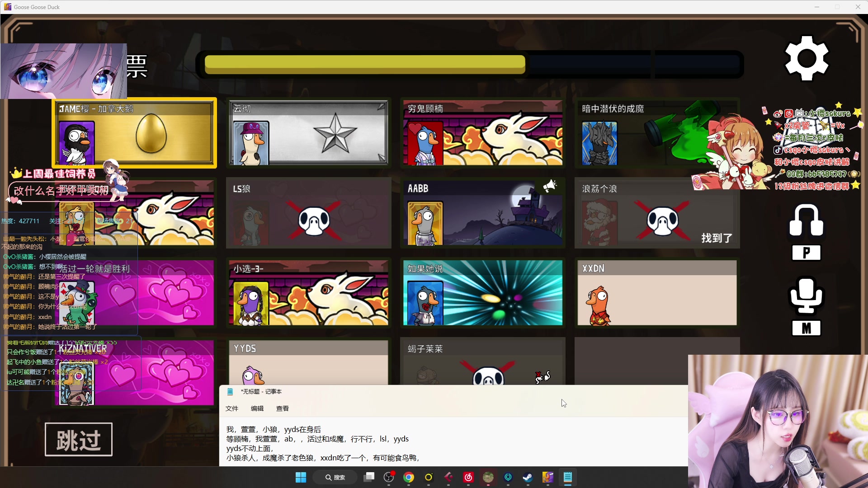Click the Goose Goose Duck window title
868x488 pixels.
coord(37,7)
